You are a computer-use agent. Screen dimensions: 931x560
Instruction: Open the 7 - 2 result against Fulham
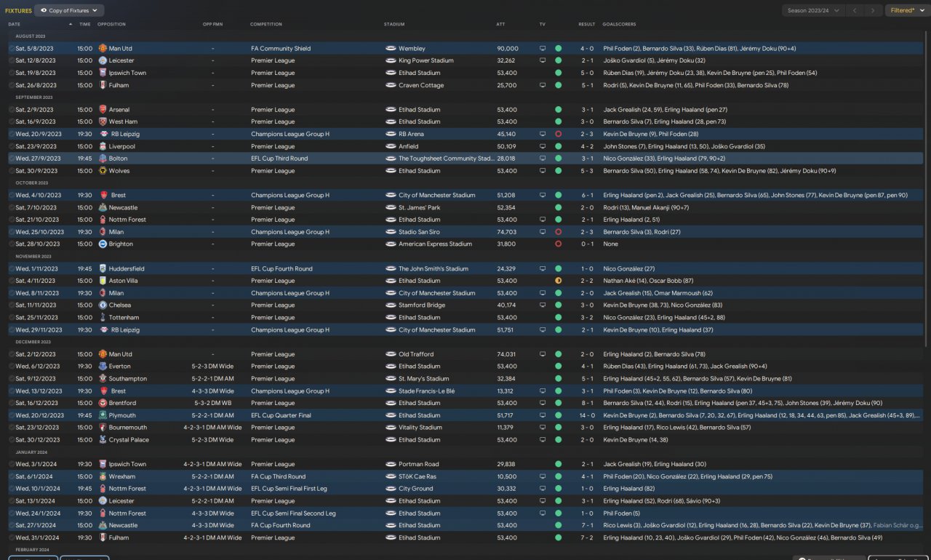[586, 537]
